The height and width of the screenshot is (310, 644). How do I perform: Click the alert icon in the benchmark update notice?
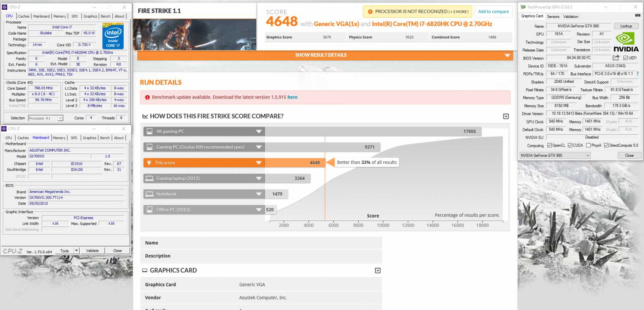147,97
